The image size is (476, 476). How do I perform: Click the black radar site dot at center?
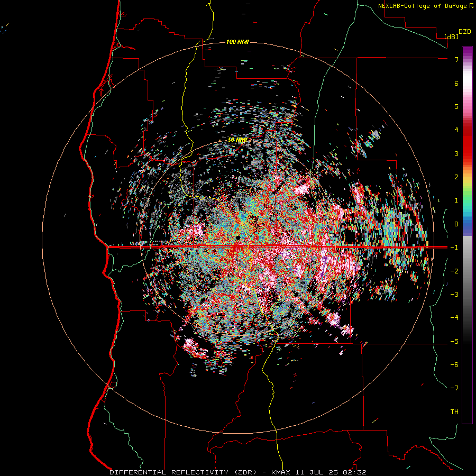[237, 237]
